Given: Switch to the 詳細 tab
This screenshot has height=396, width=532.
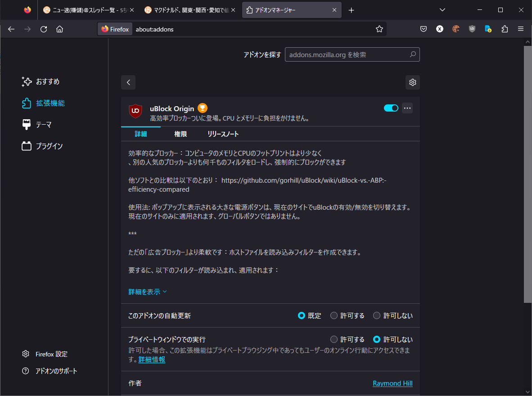Looking at the screenshot, I should click(x=141, y=134).
